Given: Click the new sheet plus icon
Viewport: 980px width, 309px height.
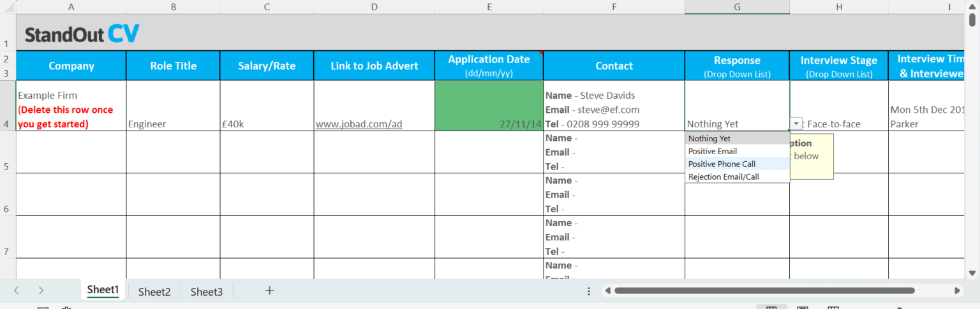Looking at the screenshot, I should [269, 291].
